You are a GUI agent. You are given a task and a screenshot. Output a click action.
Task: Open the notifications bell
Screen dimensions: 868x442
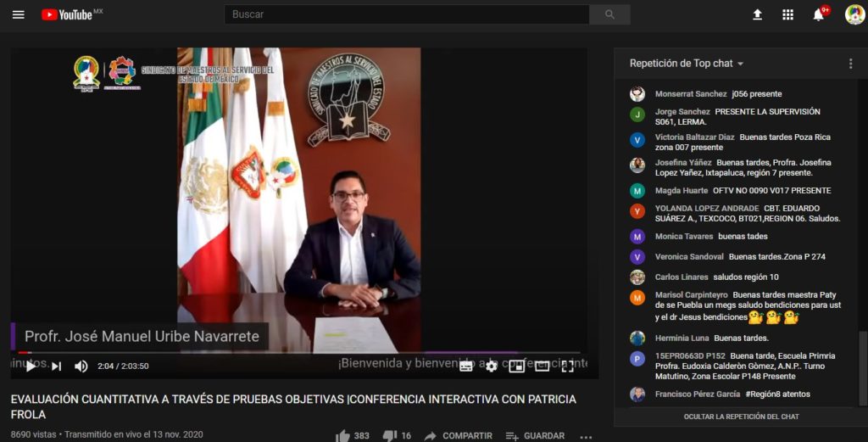coord(818,14)
